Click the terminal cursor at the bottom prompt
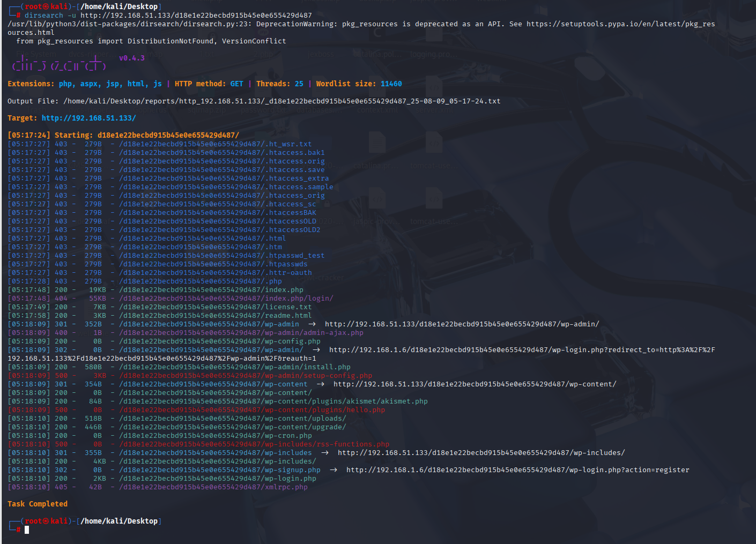The height and width of the screenshot is (544, 756). [27, 530]
